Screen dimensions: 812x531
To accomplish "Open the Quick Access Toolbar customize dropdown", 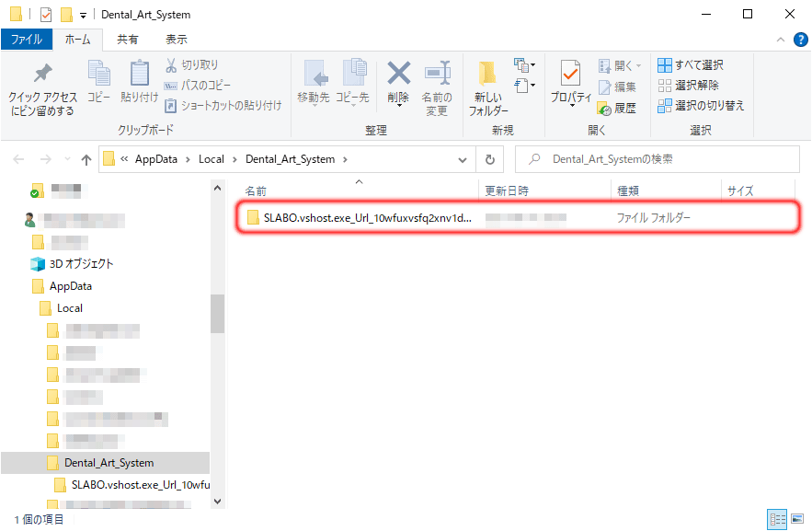I will 84,15.
